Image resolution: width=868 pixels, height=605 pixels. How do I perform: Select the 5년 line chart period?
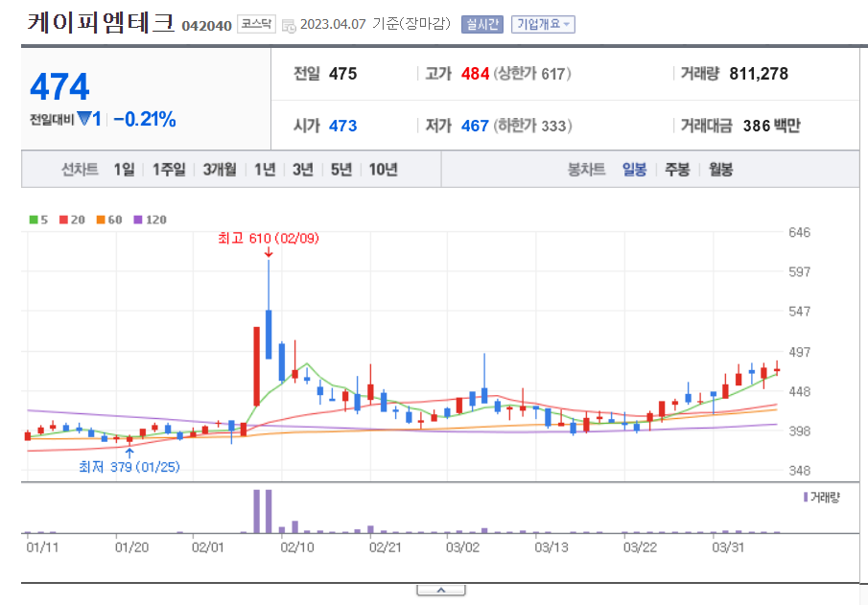pyautogui.click(x=341, y=170)
